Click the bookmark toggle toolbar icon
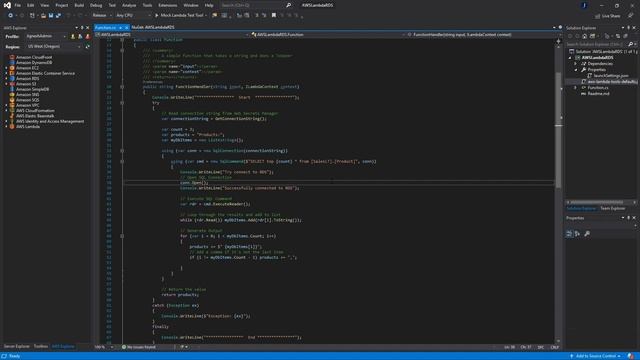640x360 pixels. [x=274, y=16]
